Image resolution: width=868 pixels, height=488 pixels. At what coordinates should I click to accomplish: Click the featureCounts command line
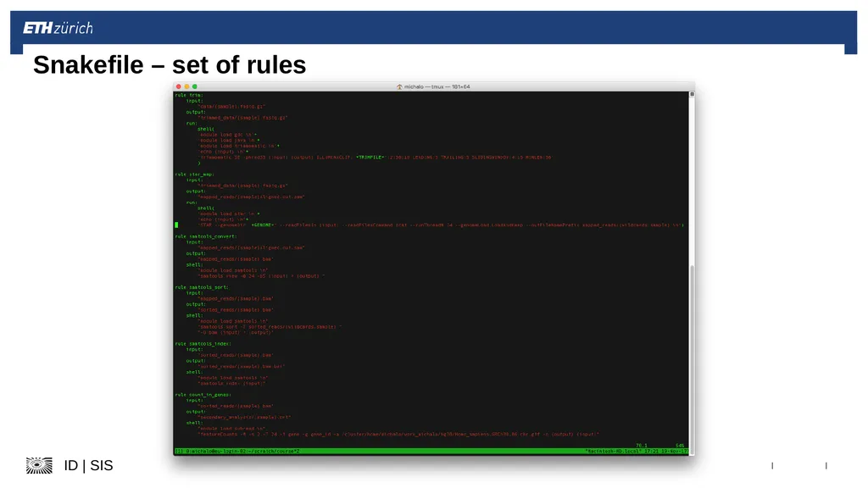pos(398,435)
